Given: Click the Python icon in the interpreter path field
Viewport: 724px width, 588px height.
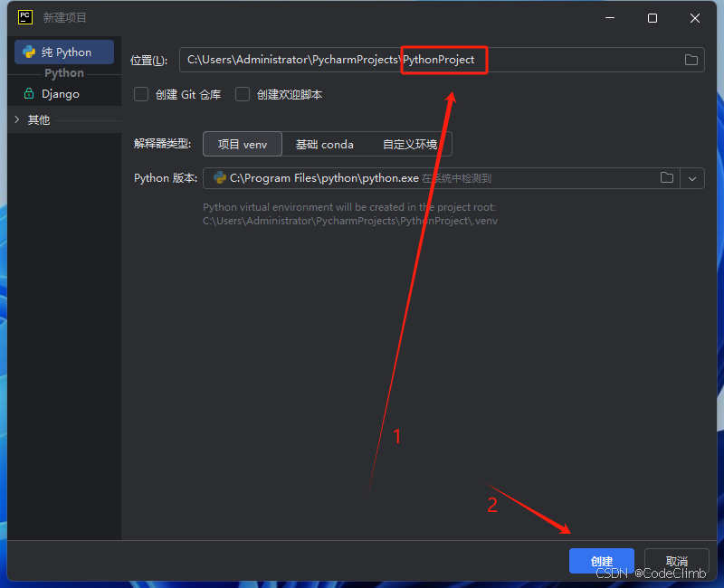Looking at the screenshot, I should pos(220,177).
